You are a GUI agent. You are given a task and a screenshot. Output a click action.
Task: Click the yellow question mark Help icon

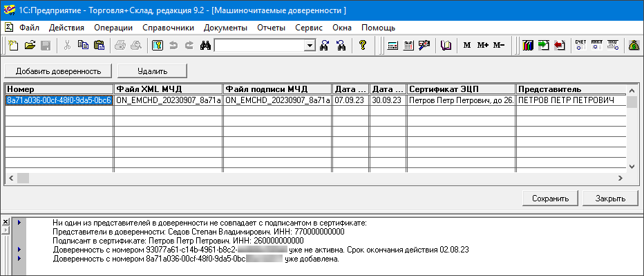362,45
